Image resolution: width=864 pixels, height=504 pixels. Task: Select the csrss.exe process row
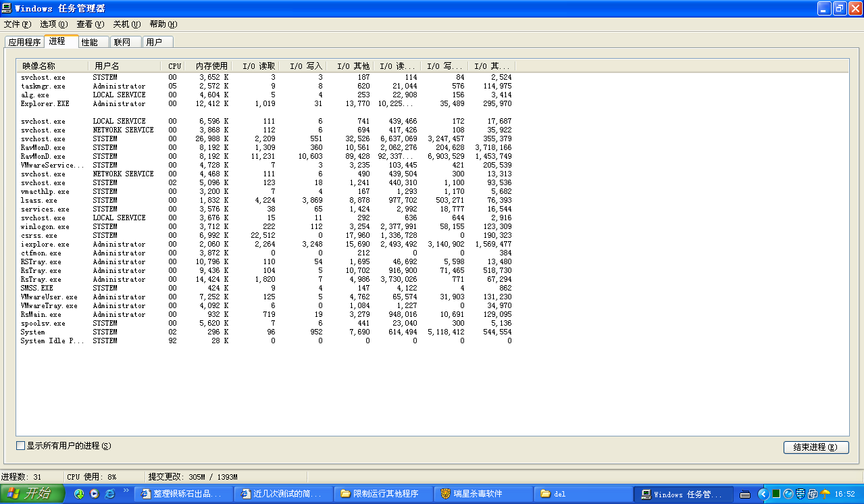click(x=267, y=236)
